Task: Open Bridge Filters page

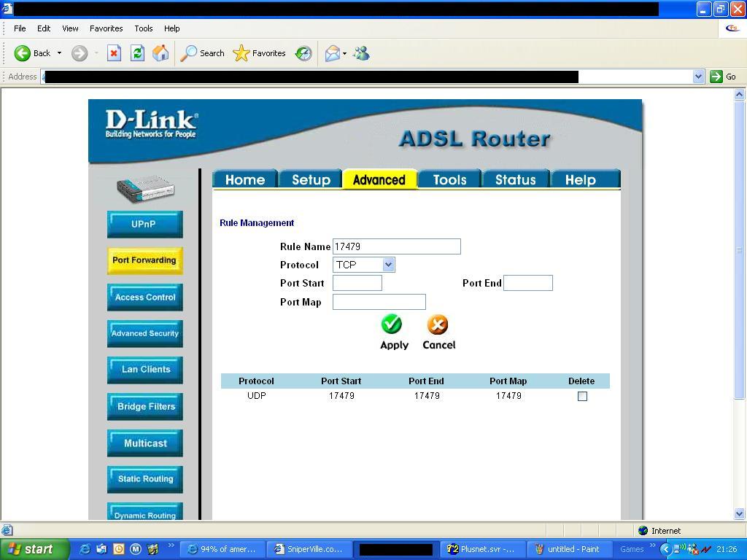Action: (x=145, y=407)
